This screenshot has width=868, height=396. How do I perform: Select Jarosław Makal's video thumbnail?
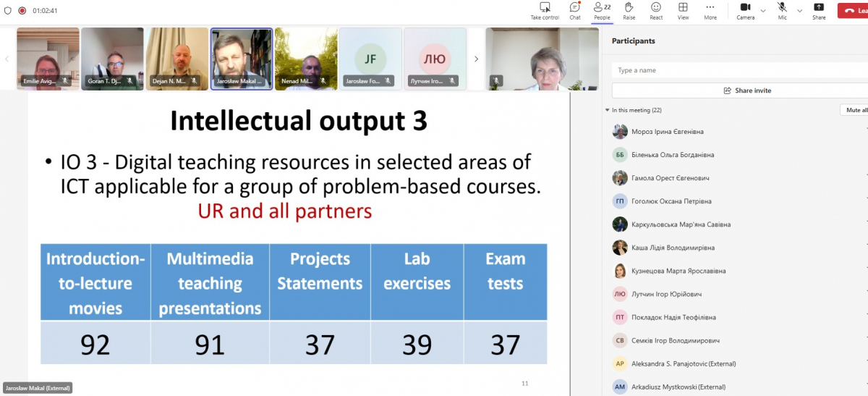[x=242, y=58]
